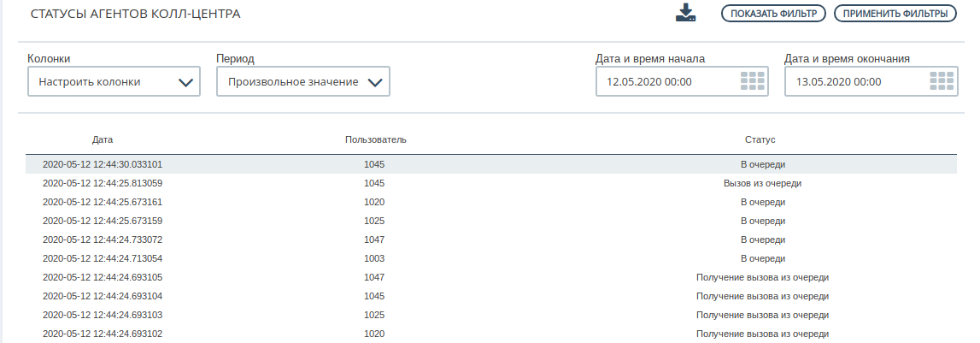
Task: Select the row dated 12:44:24.693105
Action: pyautogui.click(x=490, y=277)
